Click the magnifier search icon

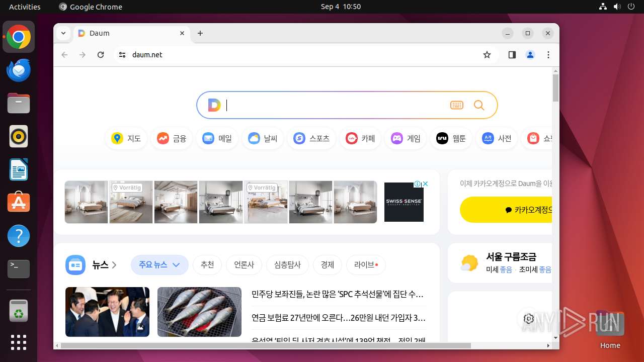(479, 105)
